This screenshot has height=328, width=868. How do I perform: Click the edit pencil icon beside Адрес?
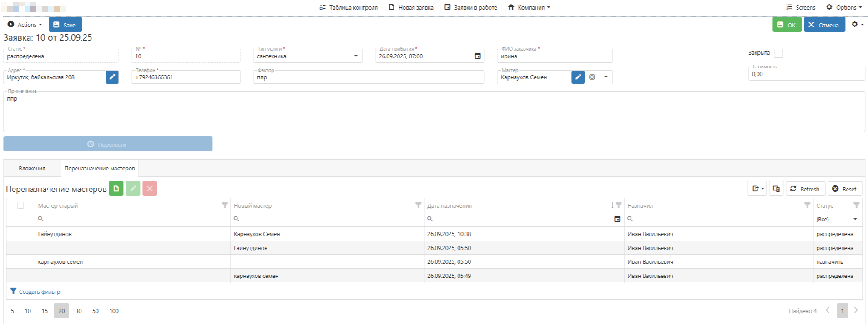point(112,77)
